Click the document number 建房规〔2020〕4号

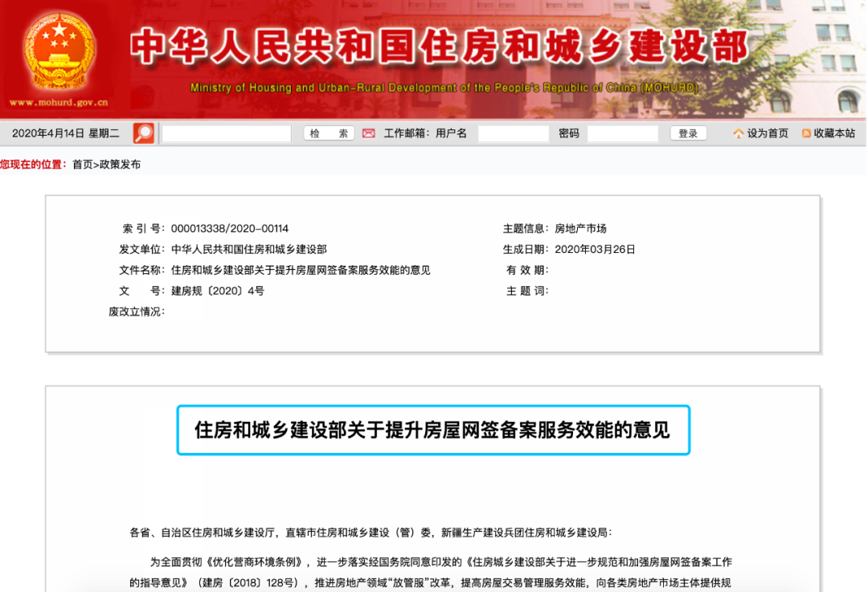pos(217,291)
